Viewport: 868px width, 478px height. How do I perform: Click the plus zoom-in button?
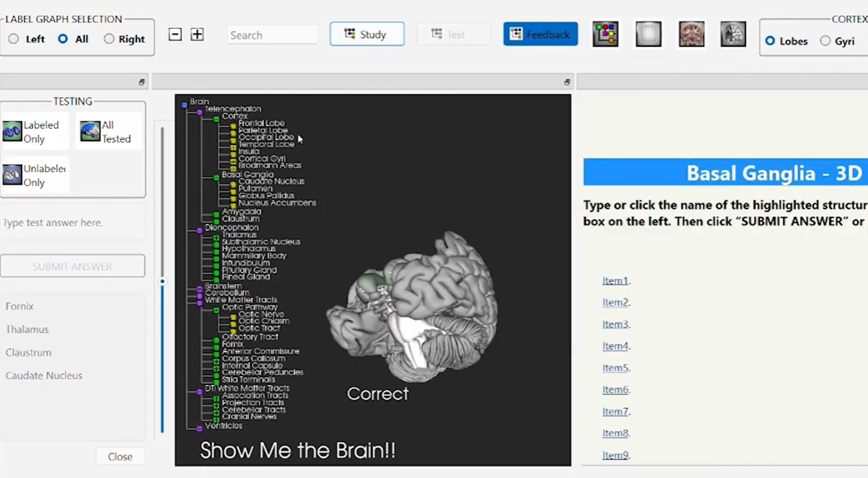point(197,35)
